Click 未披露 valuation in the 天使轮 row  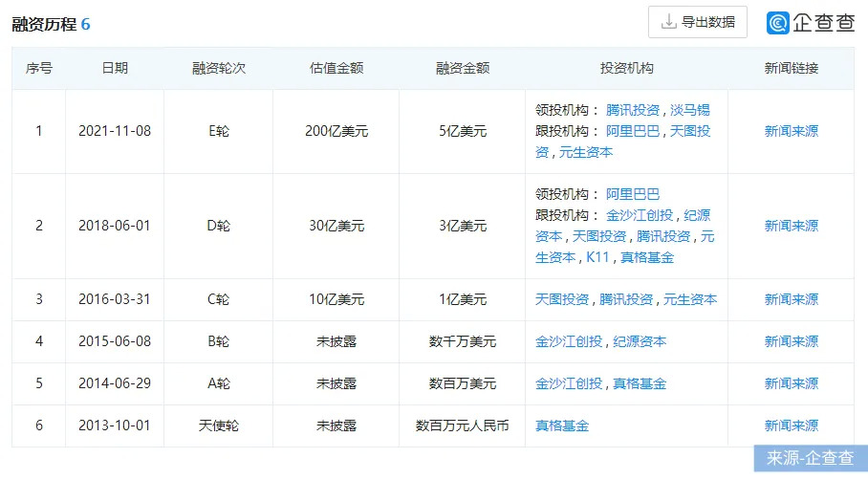336,425
